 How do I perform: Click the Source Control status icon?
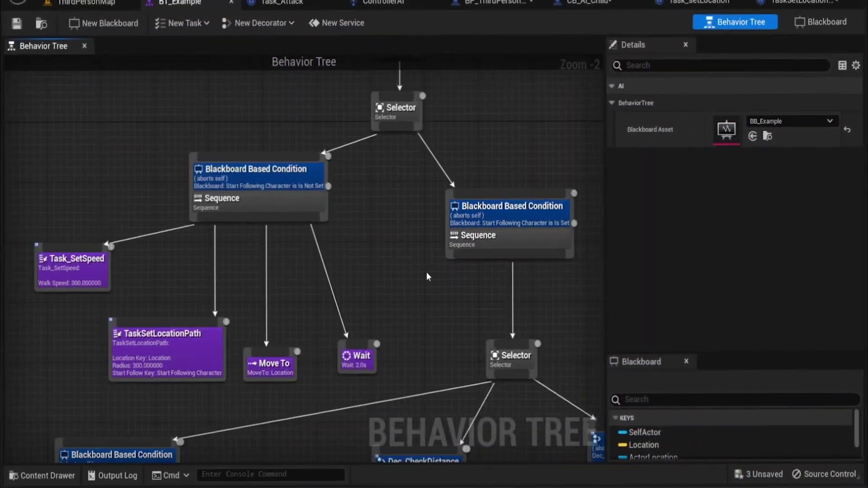coord(797,474)
